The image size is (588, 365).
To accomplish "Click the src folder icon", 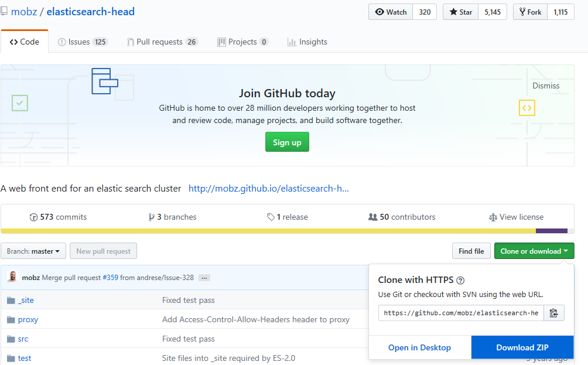I will tap(11, 339).
